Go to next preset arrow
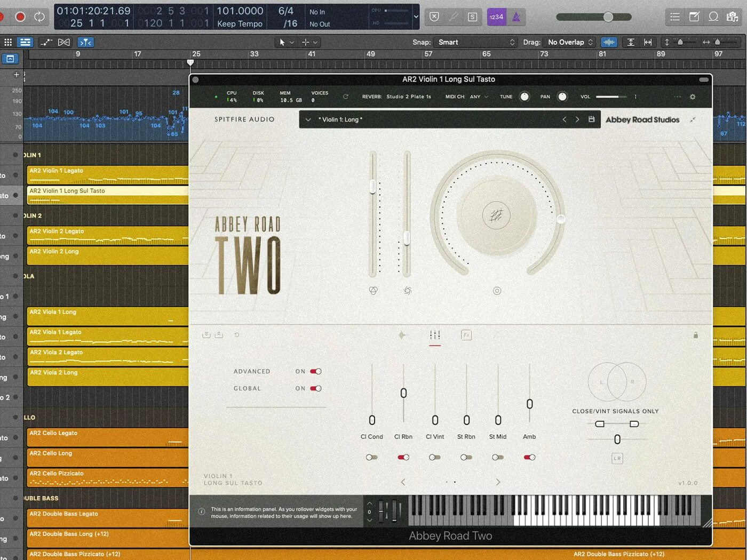Viewport: 747px width, 560px height. pos(577,119)
